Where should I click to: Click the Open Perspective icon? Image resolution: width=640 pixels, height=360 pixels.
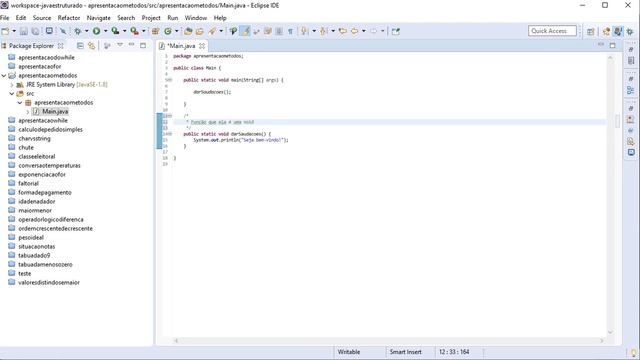(x=590, y=31)
